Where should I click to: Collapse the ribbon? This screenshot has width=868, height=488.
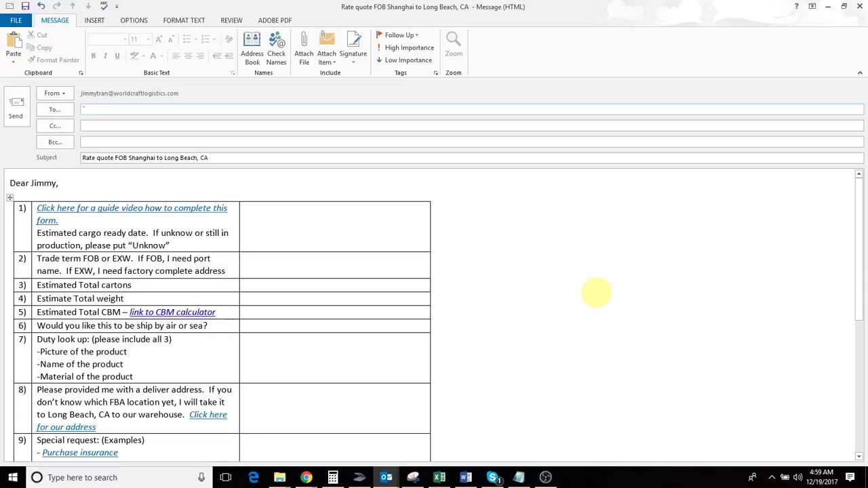pyautogui.click(x=860, y=73)
